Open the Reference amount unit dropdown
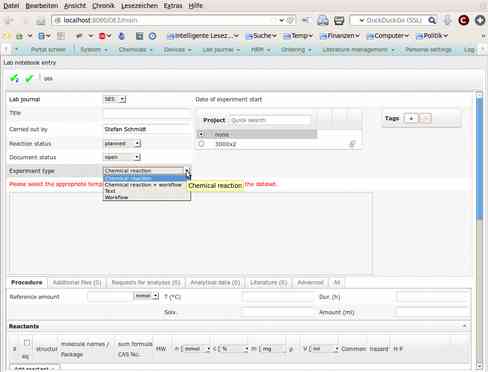 coord(146,296)
